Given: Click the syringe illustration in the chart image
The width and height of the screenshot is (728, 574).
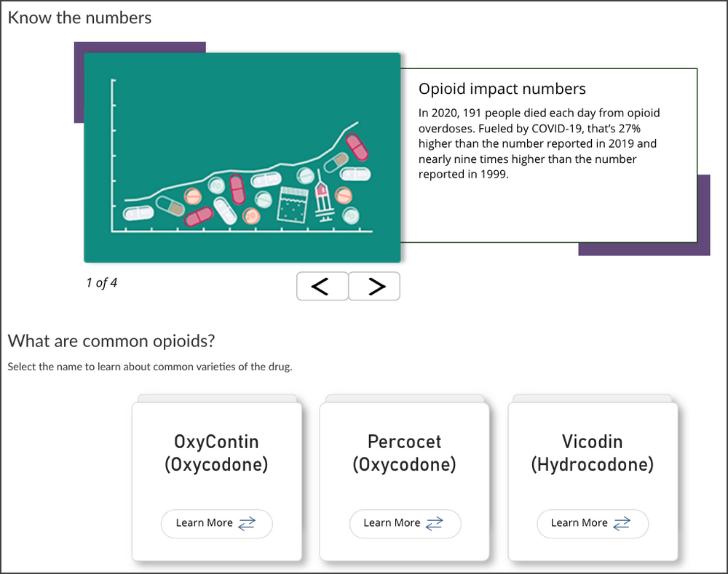Looking at the screenshot, I should tap(323, 202).
